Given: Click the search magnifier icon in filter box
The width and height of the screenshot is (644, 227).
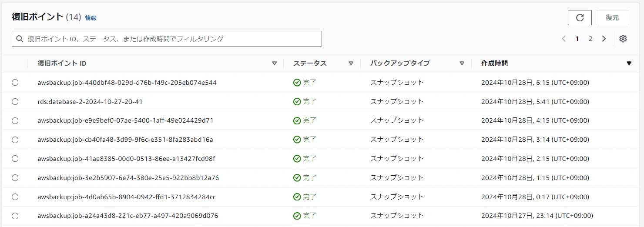Looking at the screenshot, I should click(20, 39).
